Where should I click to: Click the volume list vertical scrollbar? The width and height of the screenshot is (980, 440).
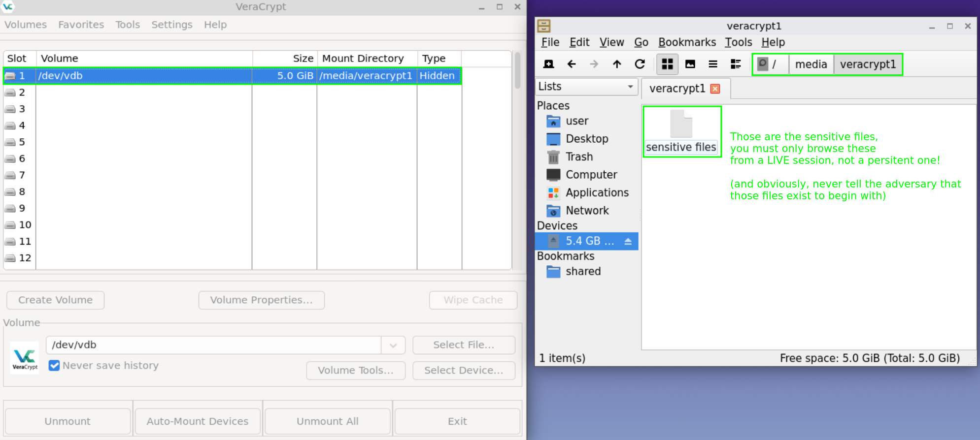(x=517, y=70)
